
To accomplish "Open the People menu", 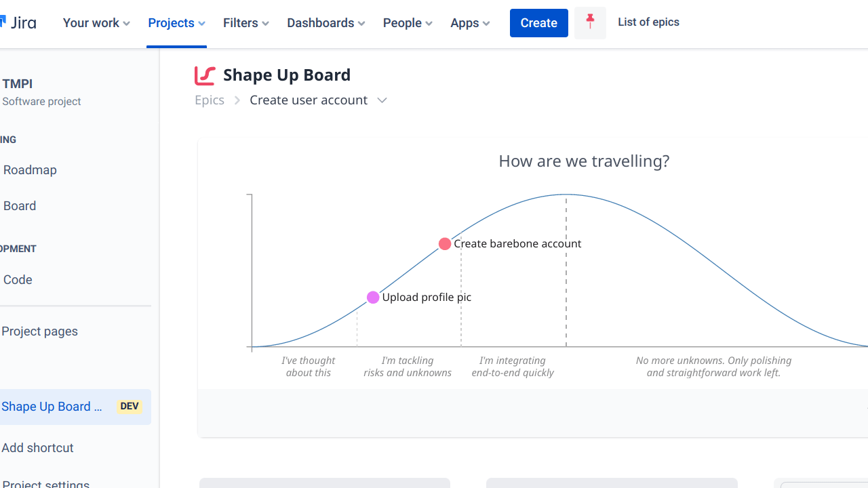I will (x=408, y=23).
